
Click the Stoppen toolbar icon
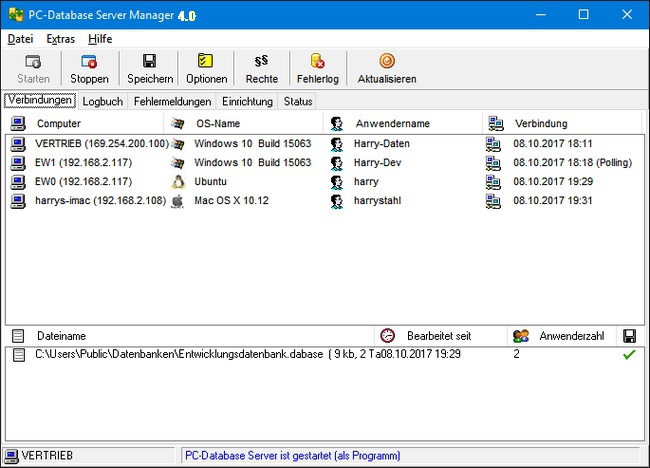pos(89,62)
